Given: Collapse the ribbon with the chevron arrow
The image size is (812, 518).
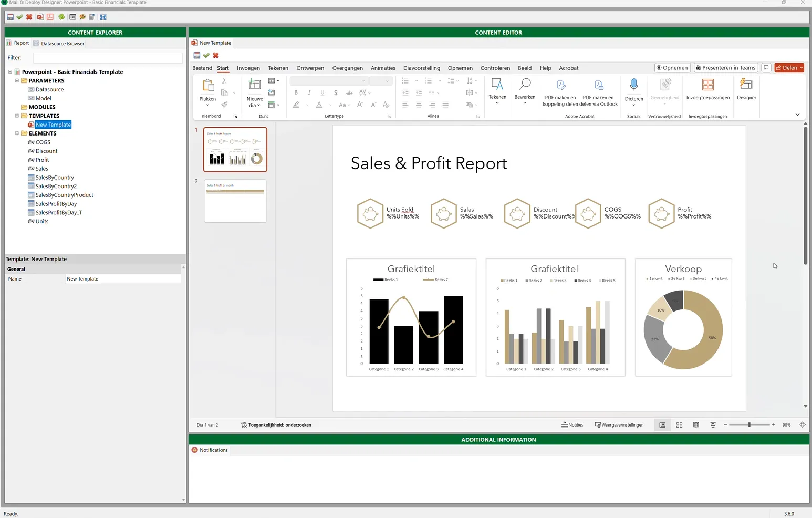Looking at the screenshot, I should (x=797, y=115).
